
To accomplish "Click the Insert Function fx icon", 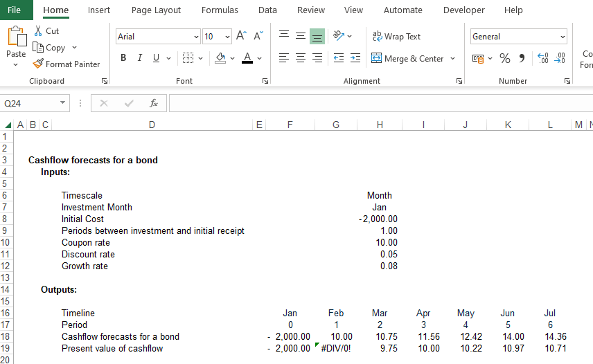I will [x=154, y=103].
